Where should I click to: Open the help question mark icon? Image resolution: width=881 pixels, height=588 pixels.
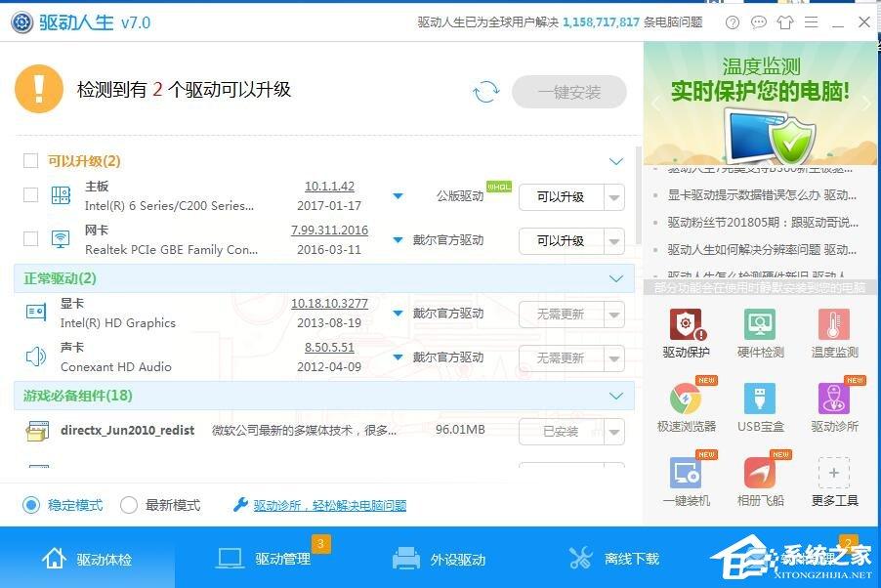pyautogui.click(x=733, y=22)
